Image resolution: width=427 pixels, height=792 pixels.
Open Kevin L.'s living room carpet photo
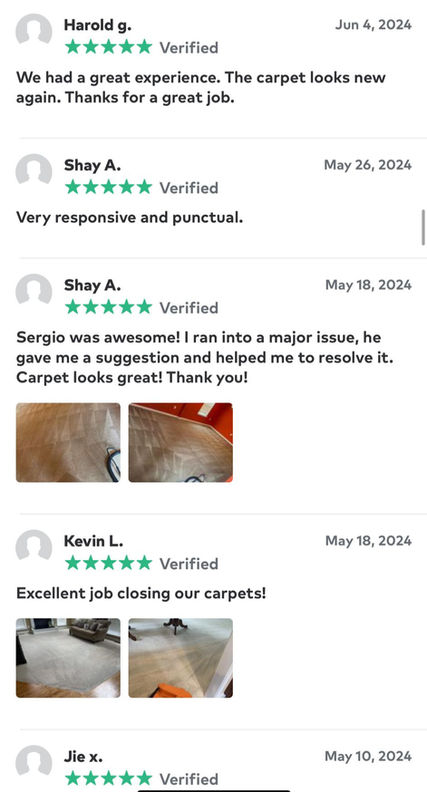(68, 658)
